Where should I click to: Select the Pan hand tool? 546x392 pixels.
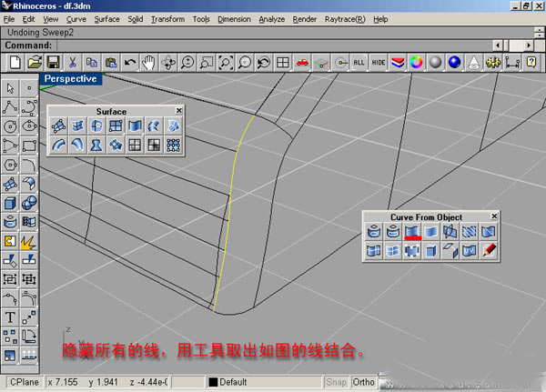(148, 62)
